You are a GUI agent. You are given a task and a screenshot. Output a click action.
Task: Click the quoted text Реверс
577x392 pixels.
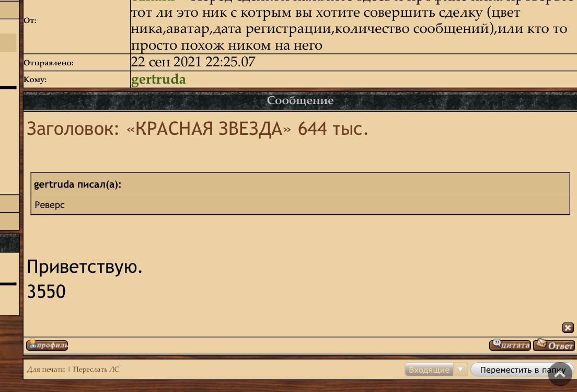[50, 205]
